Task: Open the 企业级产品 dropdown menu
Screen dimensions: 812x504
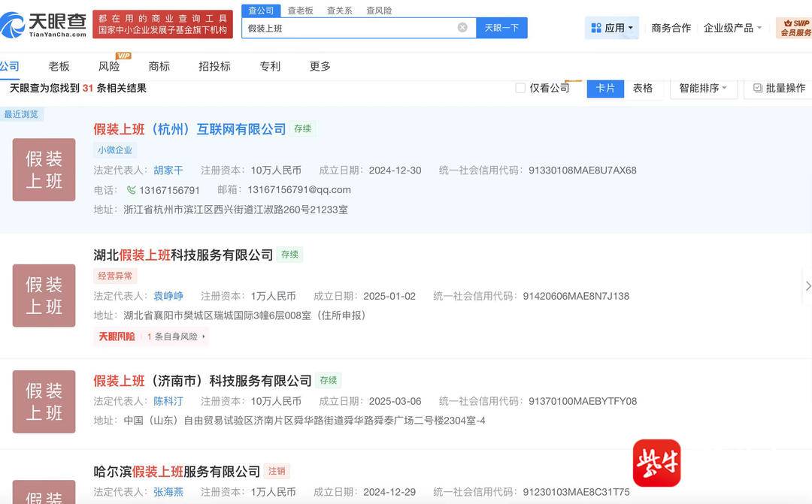Action: point(732,28)
